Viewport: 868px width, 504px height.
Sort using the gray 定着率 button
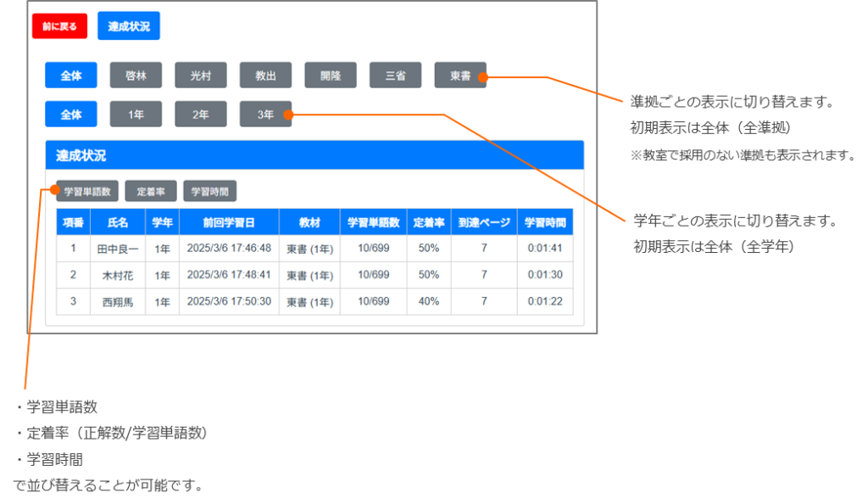tap(150, 191)
